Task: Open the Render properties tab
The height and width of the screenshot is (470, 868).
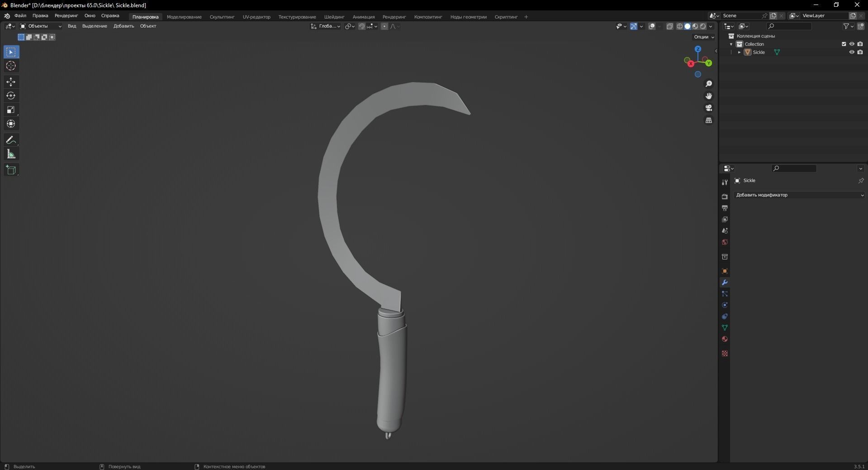Action: pyautogui.click(x=725, y=197)
